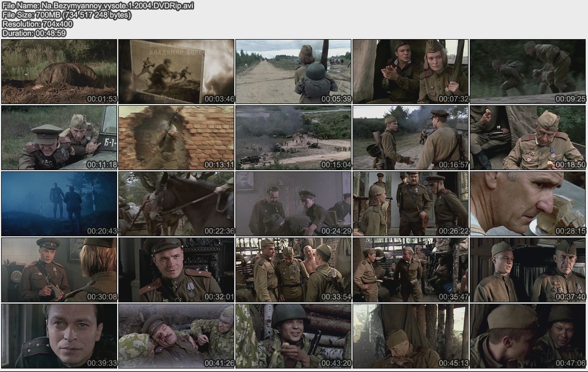588x372 pixels.
Task: Open the 00:37:40 two soldiers frame
Action: pos(528,270)
